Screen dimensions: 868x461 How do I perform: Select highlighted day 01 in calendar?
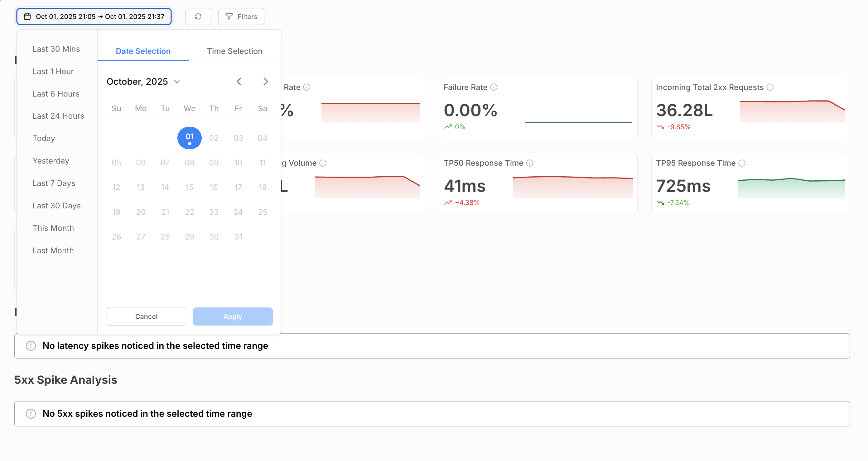click(189, 138)
